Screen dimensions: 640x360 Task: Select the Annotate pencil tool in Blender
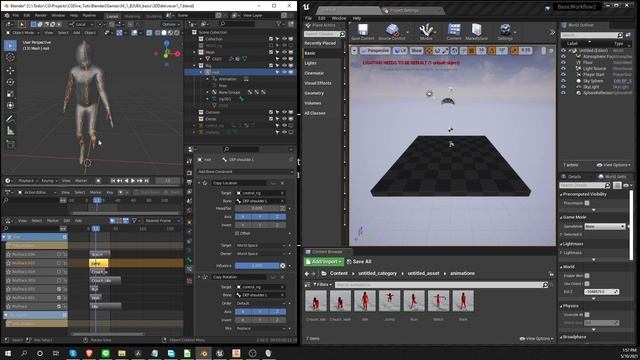(10, 119)
